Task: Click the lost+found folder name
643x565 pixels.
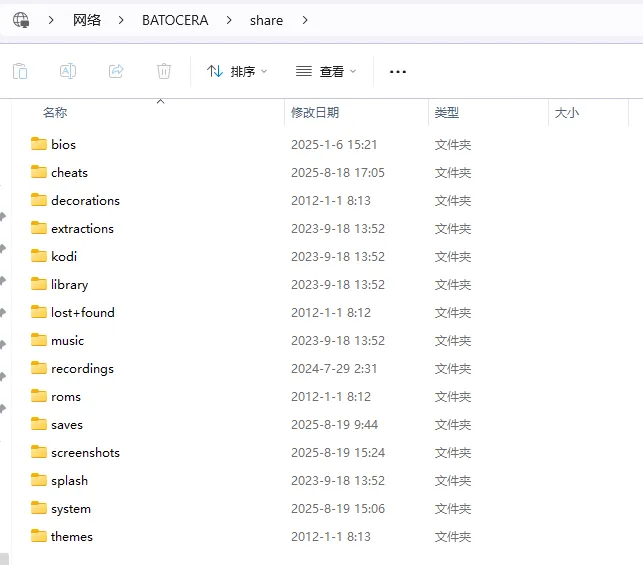Action: click(83, 312)
